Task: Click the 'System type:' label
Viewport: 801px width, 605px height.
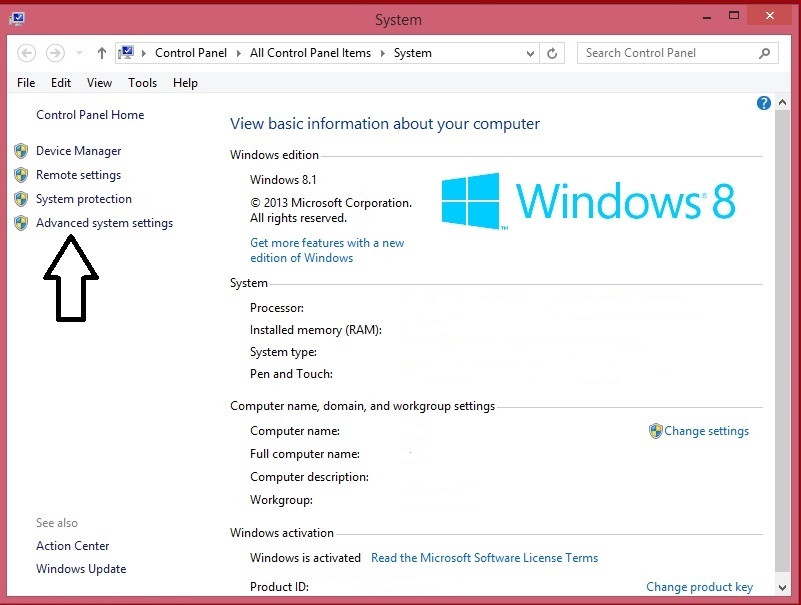Action: pyautogui.click(x=283, y=352)
